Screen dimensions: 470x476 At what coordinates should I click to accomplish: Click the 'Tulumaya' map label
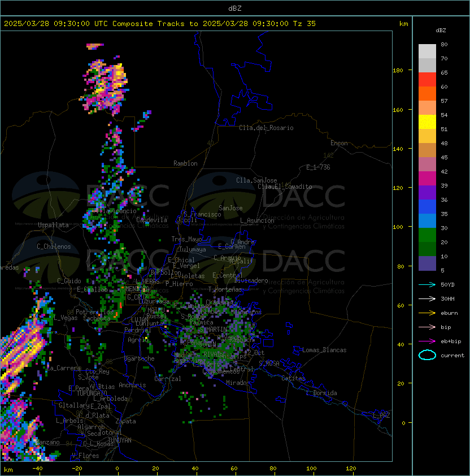(x=193, y=249)
